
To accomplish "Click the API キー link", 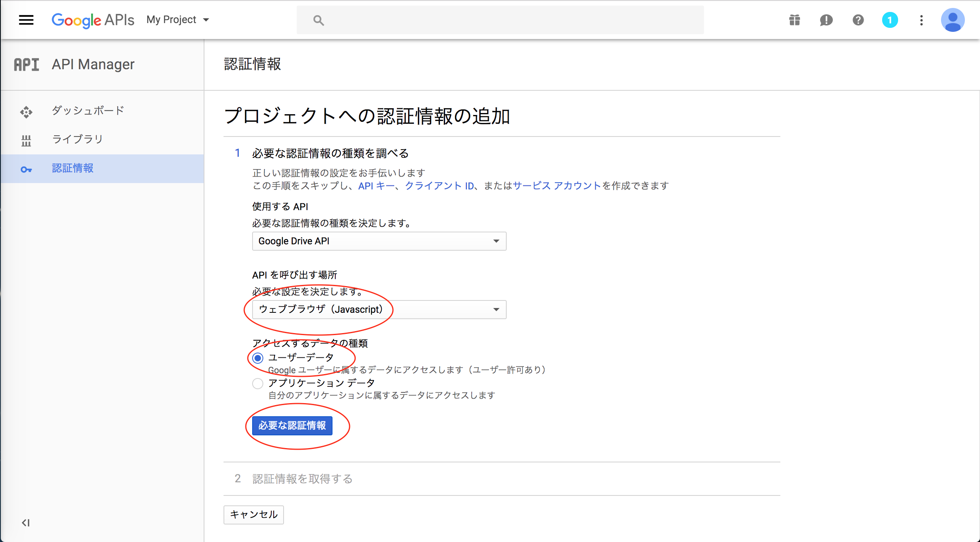I will point(374,185).
